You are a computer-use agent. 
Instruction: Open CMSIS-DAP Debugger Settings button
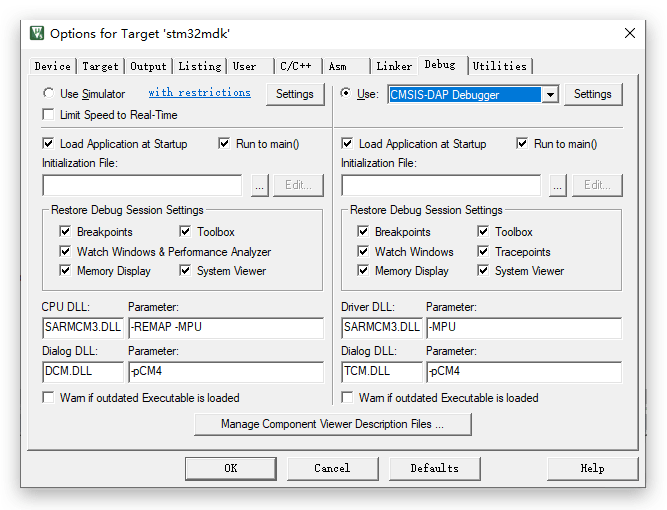pyautogui.click(x=593, y=94)
